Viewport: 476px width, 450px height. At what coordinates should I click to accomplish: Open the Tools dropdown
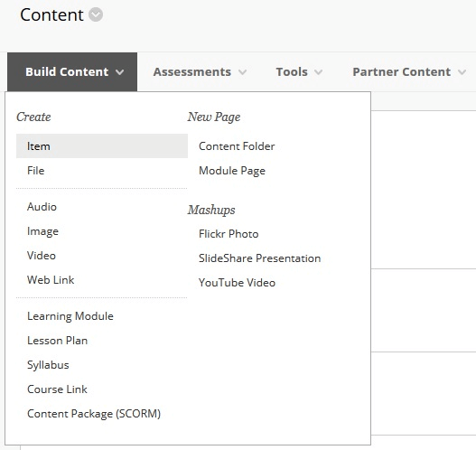coord(299,72)
